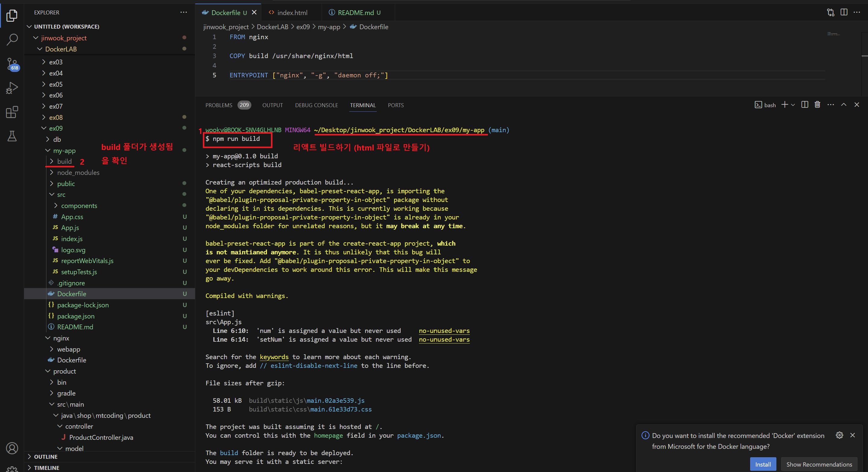
Task: Open the Extensions view
Action: [12, 112]
